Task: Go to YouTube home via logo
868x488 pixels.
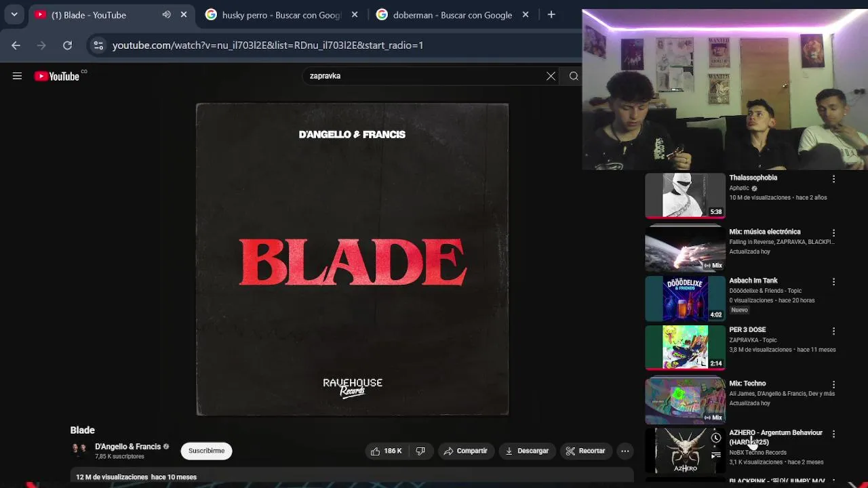Action: (x=57, y=77)
